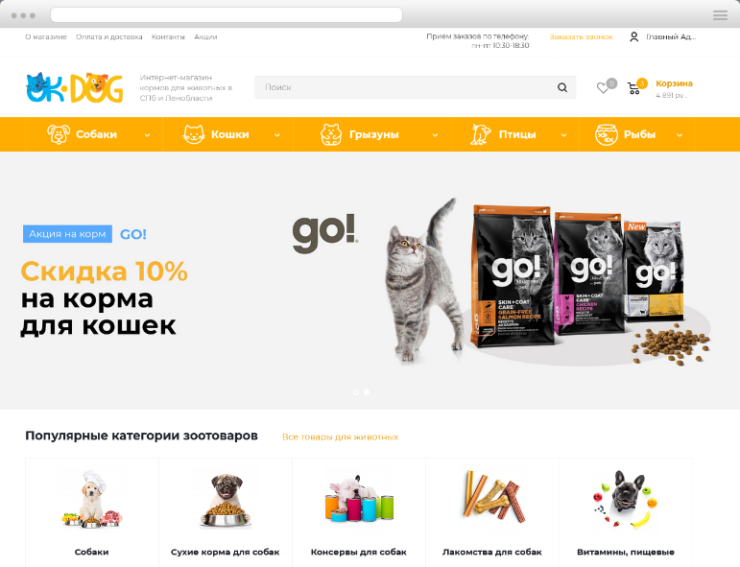Expand the Кошки dropdown arrow
This screenshot has width=740, height=567.
[277, 135]
